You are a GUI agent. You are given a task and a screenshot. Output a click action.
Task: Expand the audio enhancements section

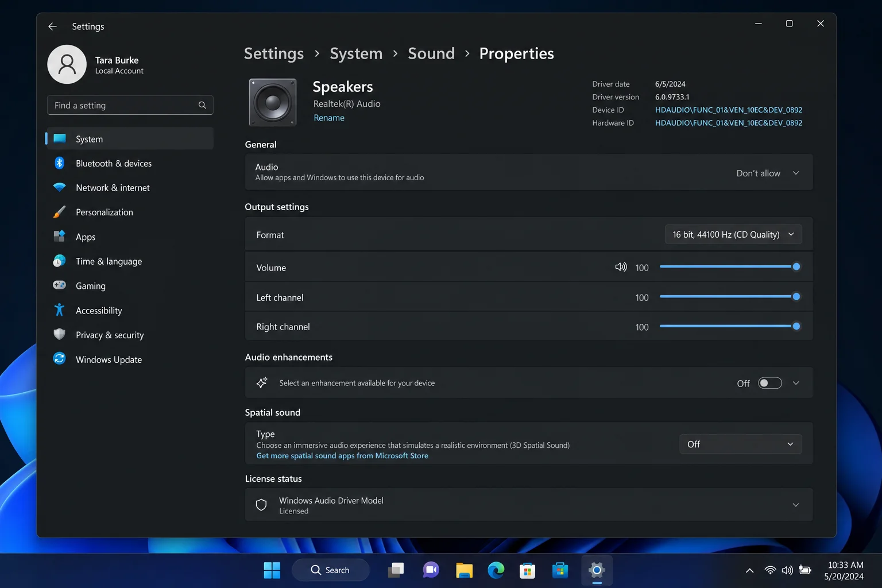796,383
